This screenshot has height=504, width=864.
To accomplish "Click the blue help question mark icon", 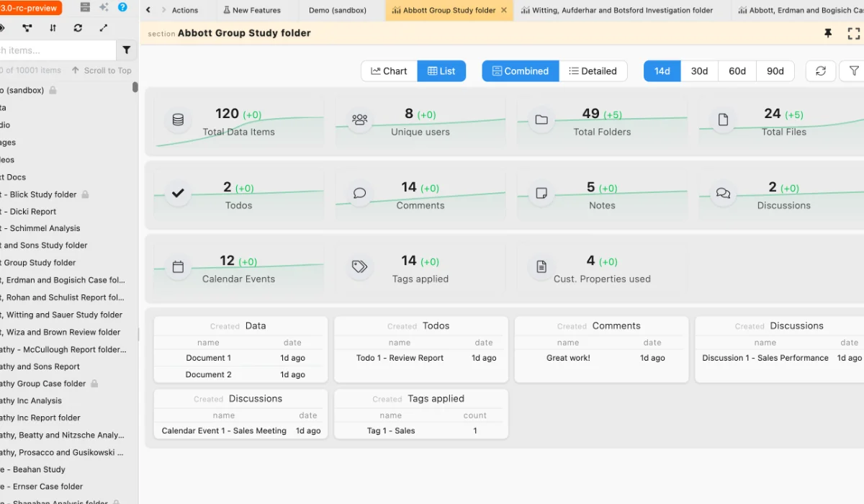I will 122,7.
